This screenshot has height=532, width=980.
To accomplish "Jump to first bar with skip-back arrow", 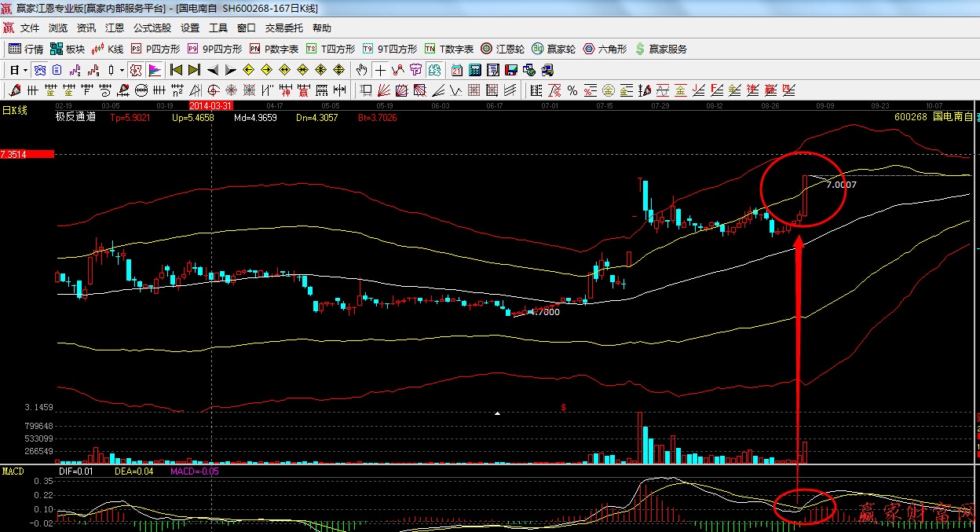I will click(176, 70).
